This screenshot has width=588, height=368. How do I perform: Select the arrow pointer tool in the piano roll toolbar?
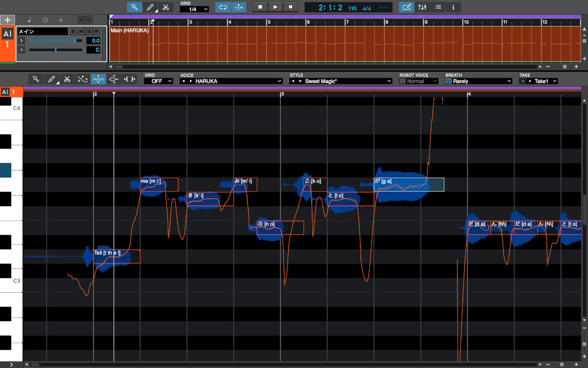[35, 79]
